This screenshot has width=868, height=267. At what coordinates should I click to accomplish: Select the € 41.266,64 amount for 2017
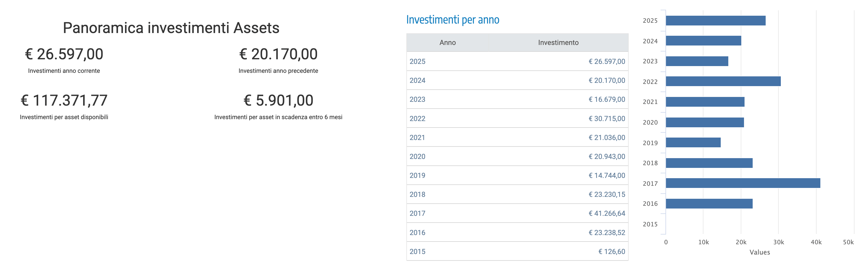click(606, 213)
